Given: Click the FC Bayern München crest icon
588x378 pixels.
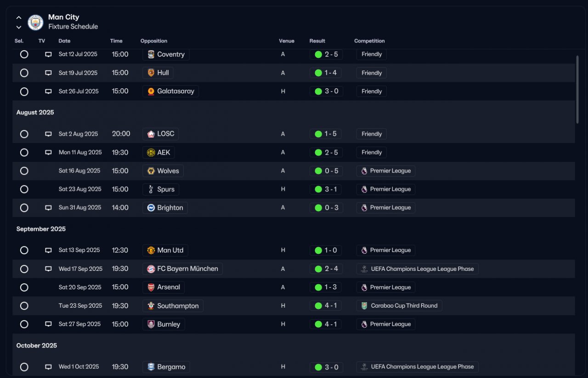Looking at the screenshot, I should 151,269.
